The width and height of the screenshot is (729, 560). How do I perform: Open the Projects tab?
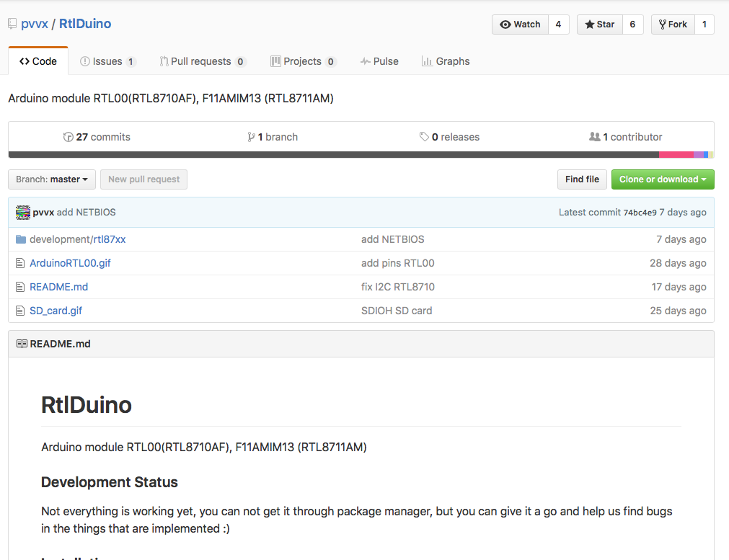(304, 61)
